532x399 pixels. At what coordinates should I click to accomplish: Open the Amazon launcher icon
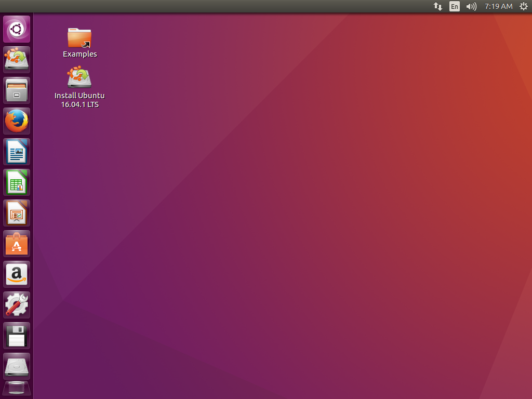(x=17, y=274)
